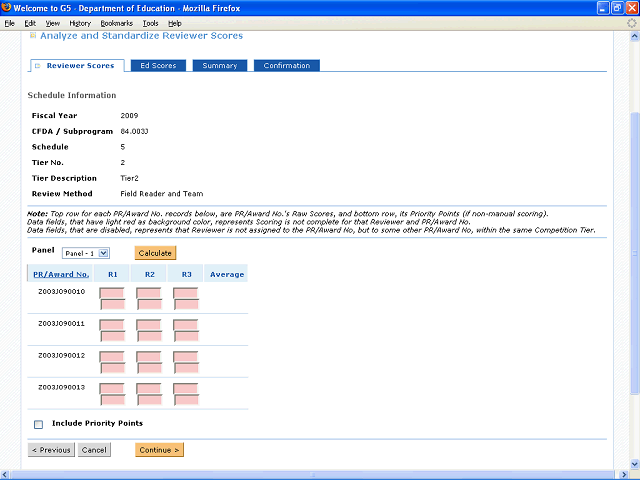This screenshot has width=640, height=480.
Task: Click the R2 column header
Action: click(149, 274)
